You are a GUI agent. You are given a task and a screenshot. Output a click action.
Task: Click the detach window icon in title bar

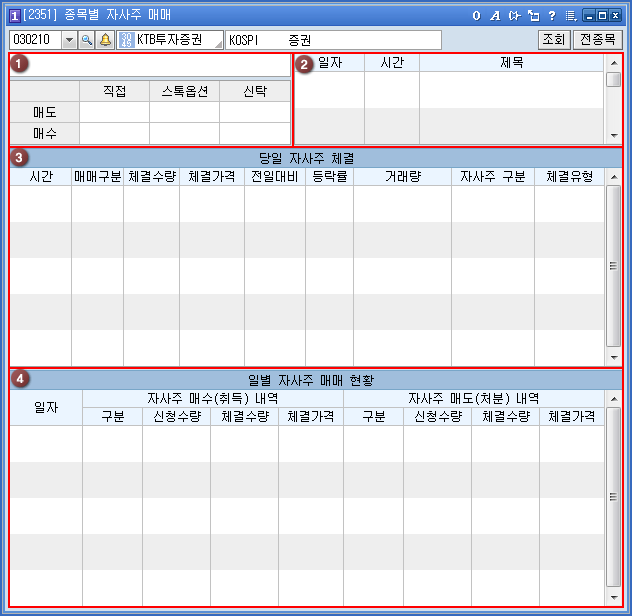pos(532,15)
